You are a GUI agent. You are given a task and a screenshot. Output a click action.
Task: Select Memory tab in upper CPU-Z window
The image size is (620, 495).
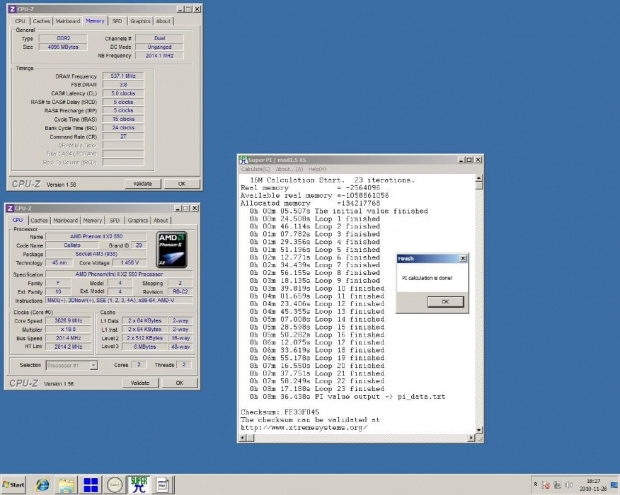pyautogui.click(x=95, y=21)
